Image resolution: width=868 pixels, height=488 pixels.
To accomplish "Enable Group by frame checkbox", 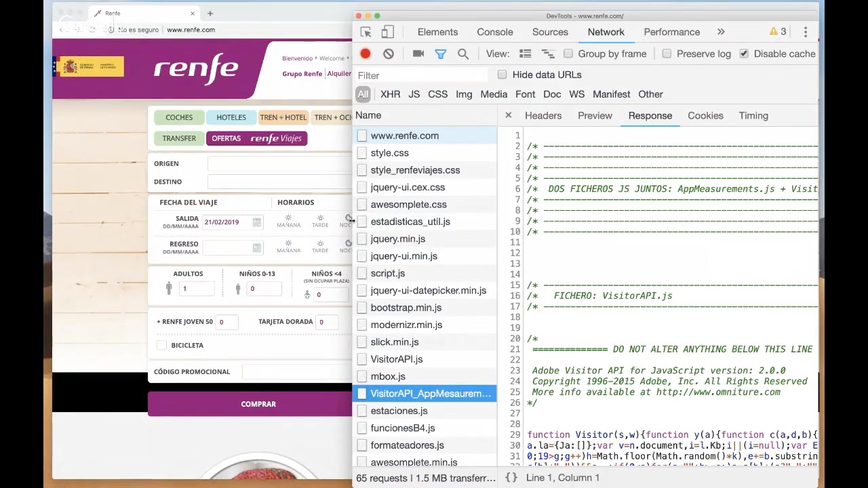I will click(568, 54).
